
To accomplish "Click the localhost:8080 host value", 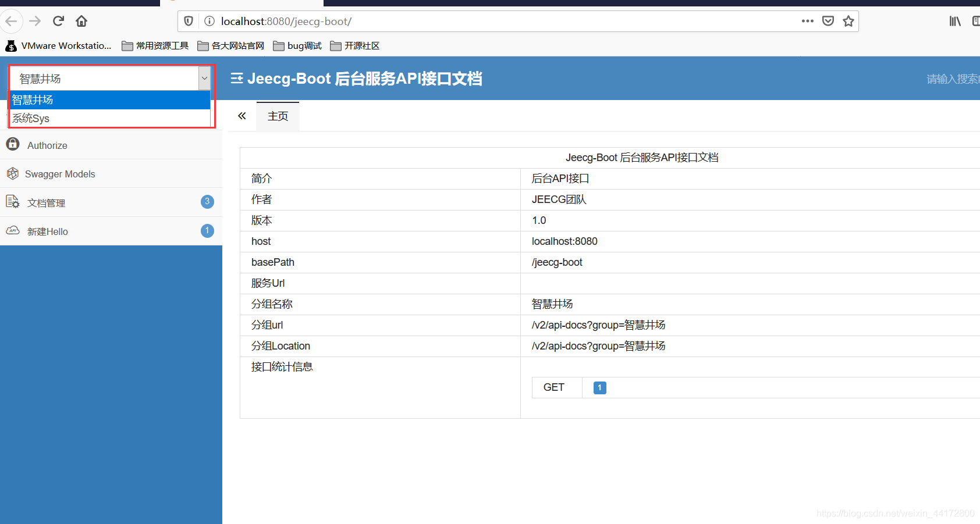I will [564, 241].
